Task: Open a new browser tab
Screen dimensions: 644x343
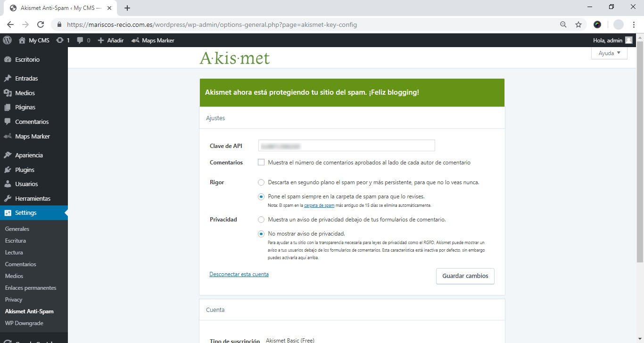Action: coord(127,8)
